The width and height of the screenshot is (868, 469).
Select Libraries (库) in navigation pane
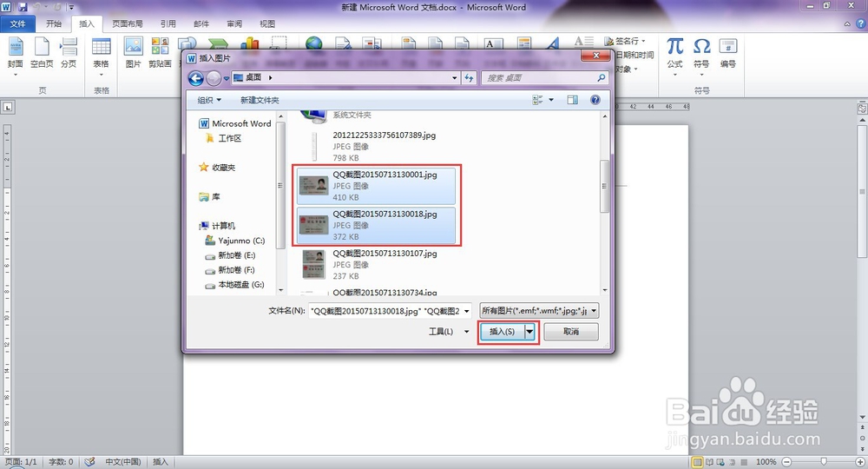click(209, 196)
